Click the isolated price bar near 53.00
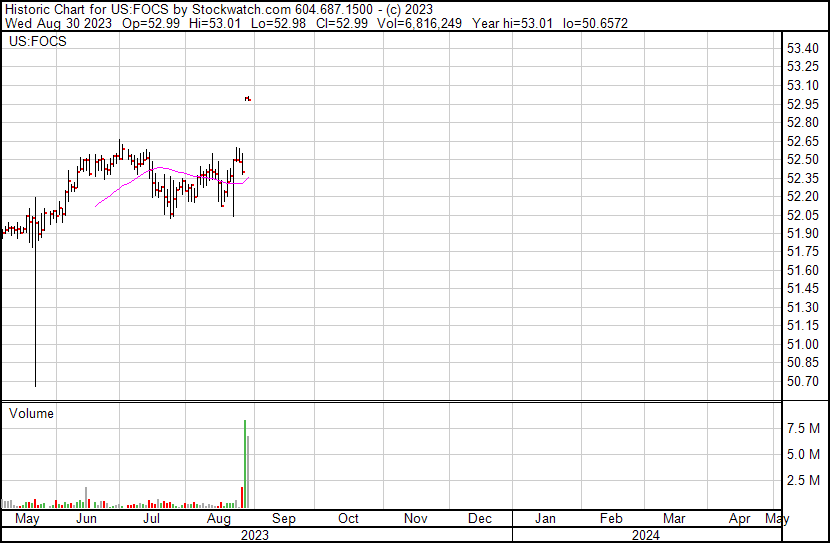The height and width of the screenshot is (543, 830). click(248, 98)
